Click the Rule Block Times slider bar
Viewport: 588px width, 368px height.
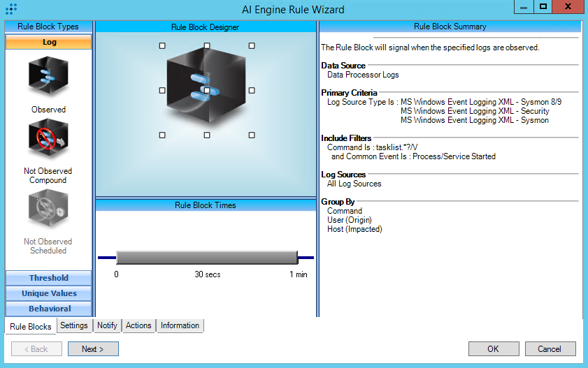point(207,258)
